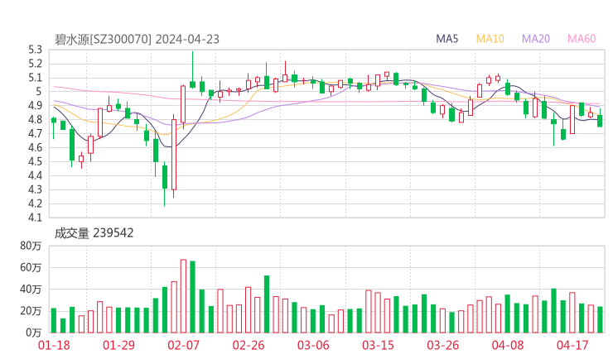Click the 02-07 date axis label
613x364 pixels.
pos(183,345)
